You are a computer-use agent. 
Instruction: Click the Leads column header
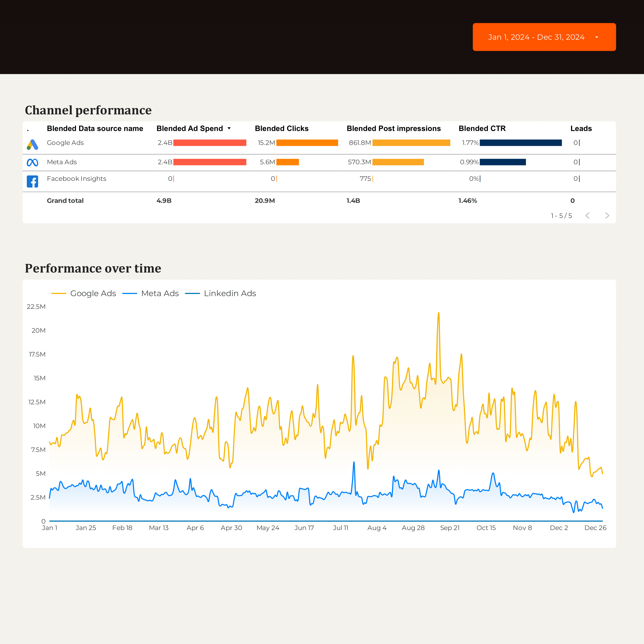(581, 128)
